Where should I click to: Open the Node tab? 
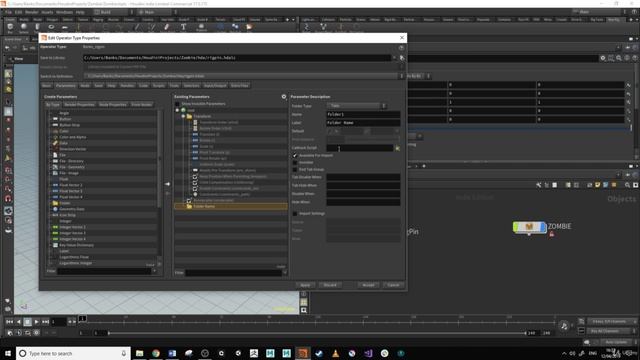(85, 86)
